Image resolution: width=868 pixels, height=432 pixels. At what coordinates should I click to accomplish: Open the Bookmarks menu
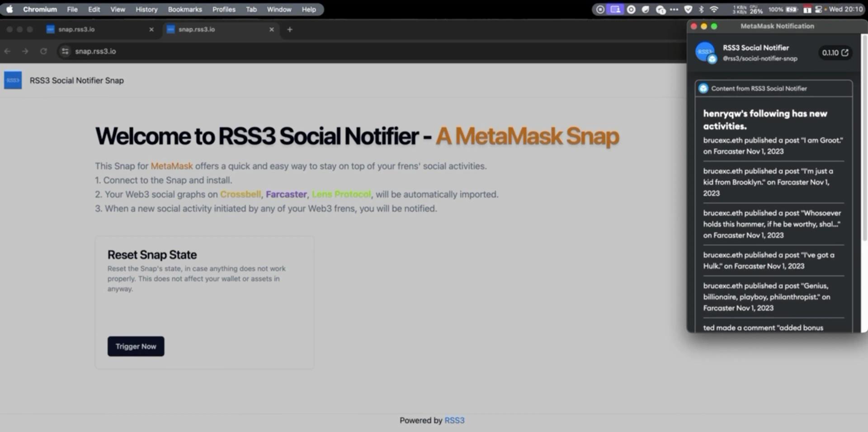185,9
